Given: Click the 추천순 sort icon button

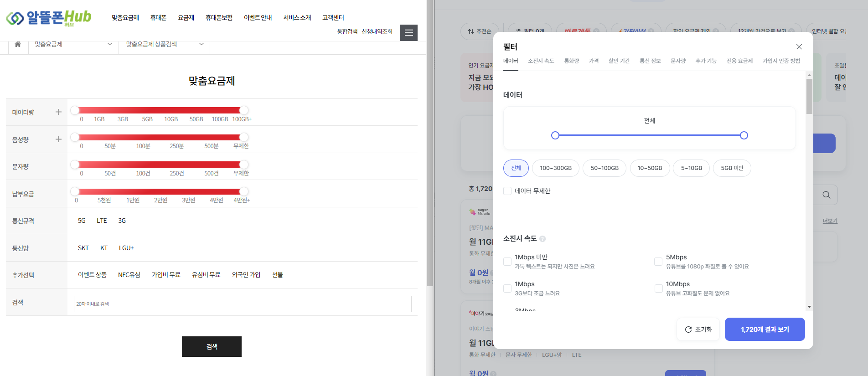Looking at the screenshot, I should pos(479,31).
